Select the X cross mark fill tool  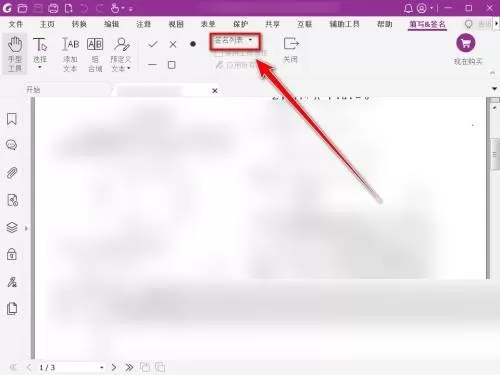tap(173, 44)
